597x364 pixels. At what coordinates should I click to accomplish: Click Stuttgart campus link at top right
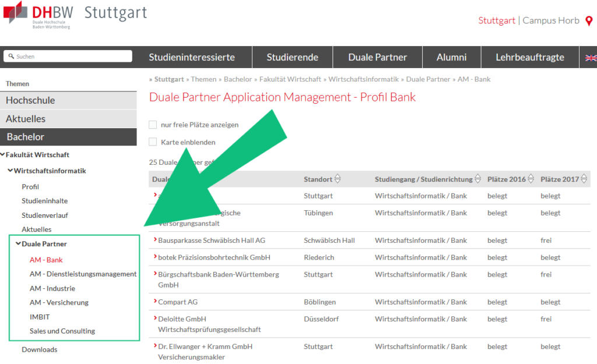click(497, 20)
